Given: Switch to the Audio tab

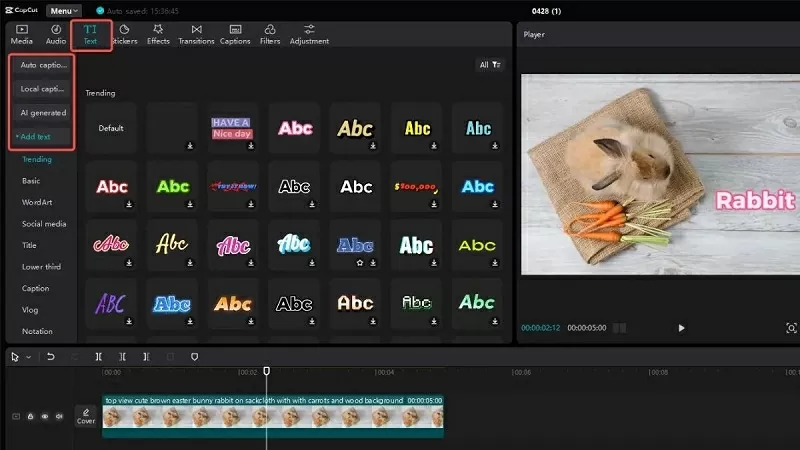Looking at the screenshot, I should [x=56, y=35].
